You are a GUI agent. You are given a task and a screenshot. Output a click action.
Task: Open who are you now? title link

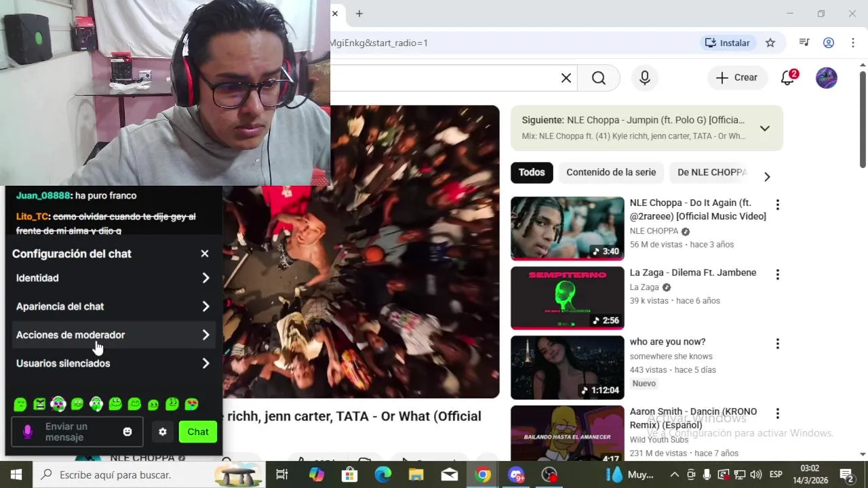pyautogui.click(x=668, y=342)
